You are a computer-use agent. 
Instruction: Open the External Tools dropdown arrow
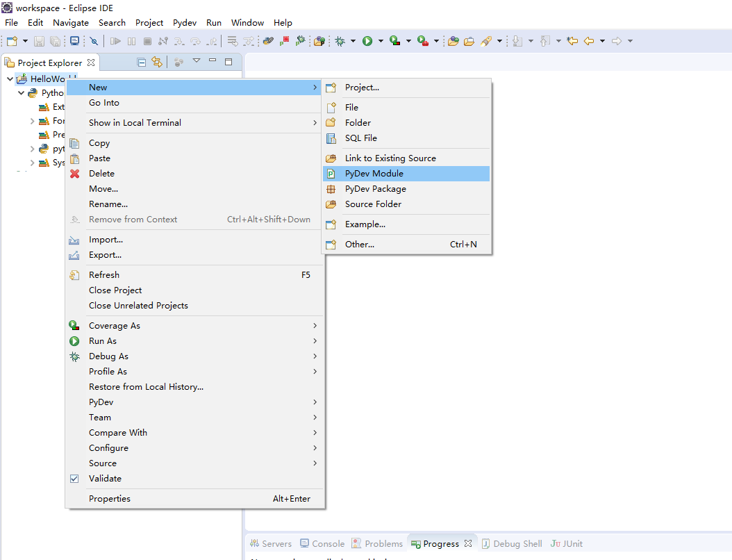click(x=437, y=41)
